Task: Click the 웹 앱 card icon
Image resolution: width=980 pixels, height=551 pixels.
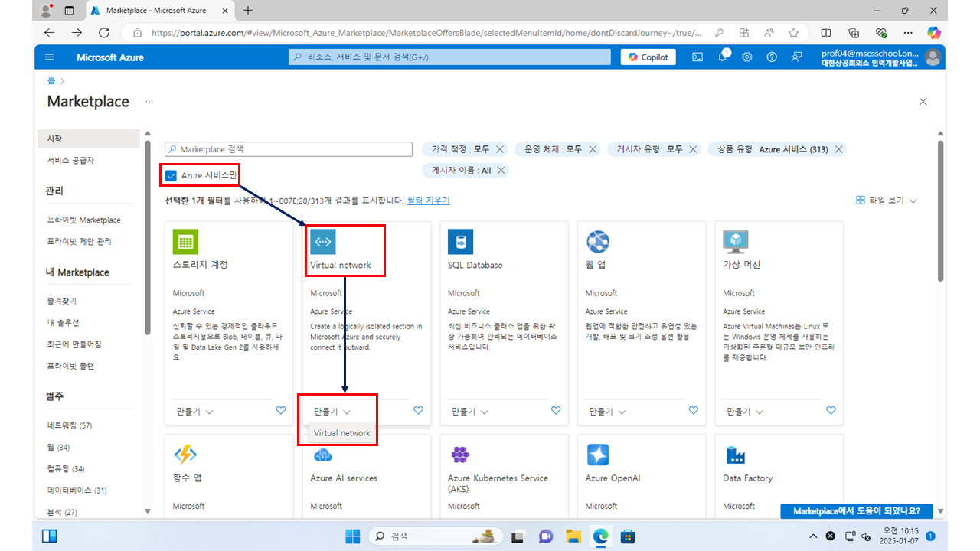Action: coord(598,242)
